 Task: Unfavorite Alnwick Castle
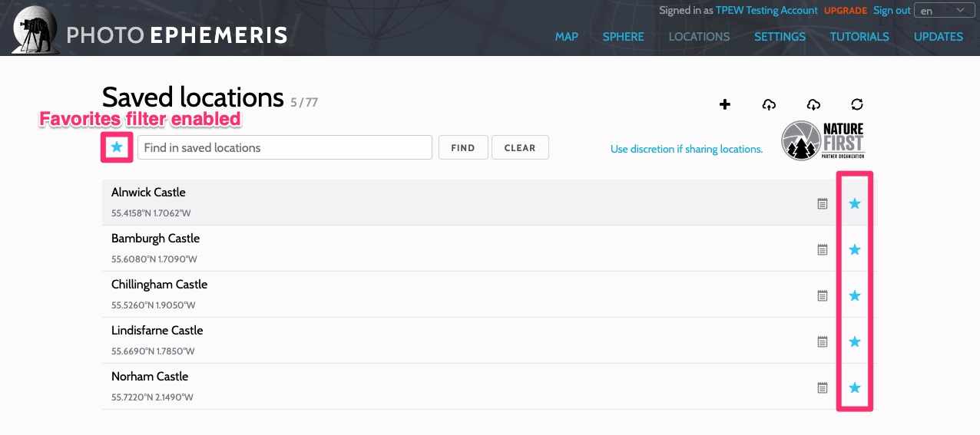pyautogui.click(x=855, y=203)
